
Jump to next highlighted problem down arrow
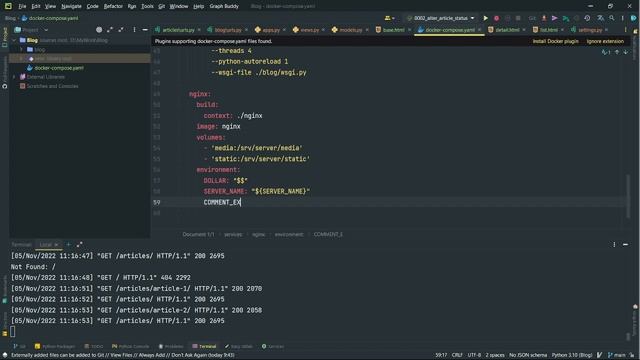(x=625, y=52)
